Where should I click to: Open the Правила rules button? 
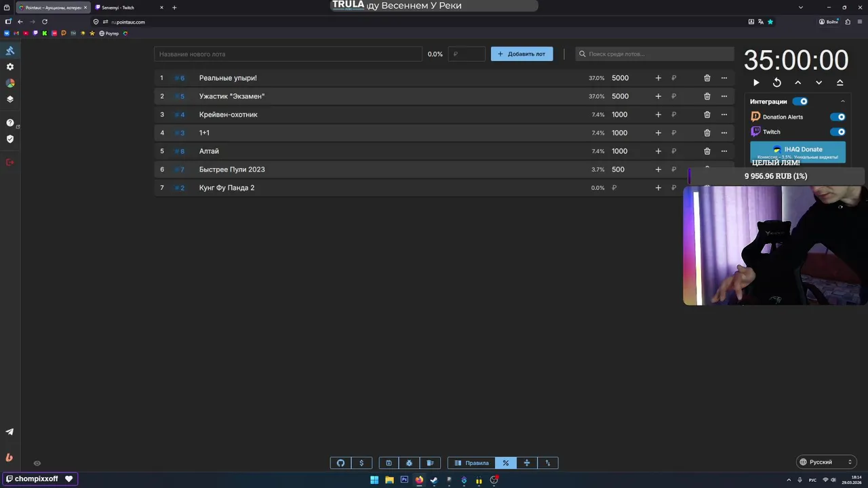[x=471, y=463]
